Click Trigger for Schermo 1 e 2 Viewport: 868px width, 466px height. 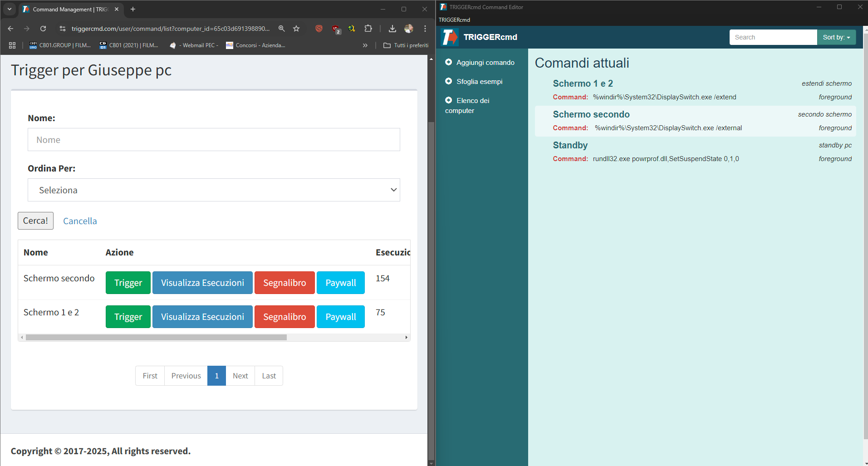coord(128,317)
